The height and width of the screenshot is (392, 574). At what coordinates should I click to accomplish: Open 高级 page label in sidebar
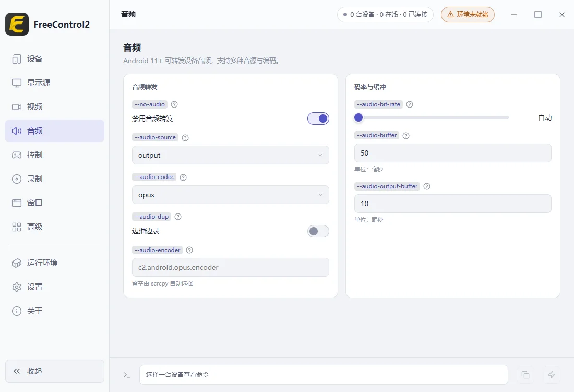(35, 227)
